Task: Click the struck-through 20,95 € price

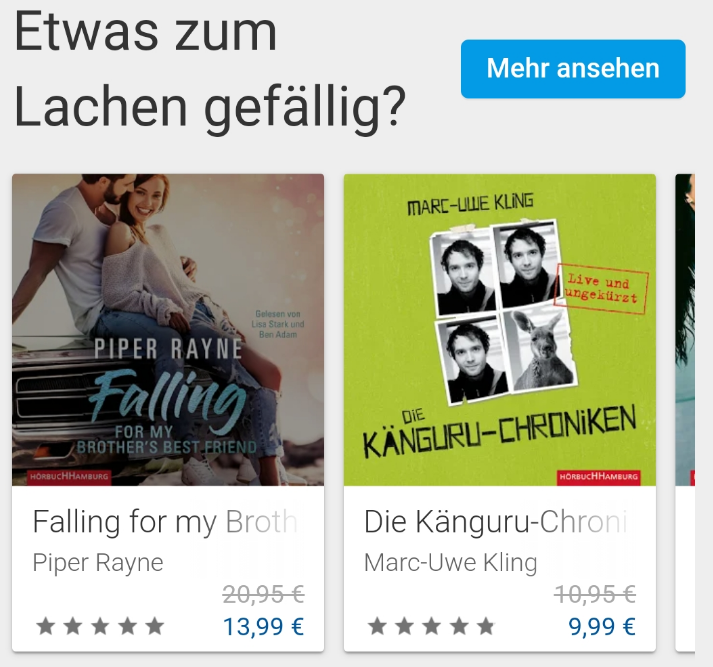Action: (x=263, y=594)
